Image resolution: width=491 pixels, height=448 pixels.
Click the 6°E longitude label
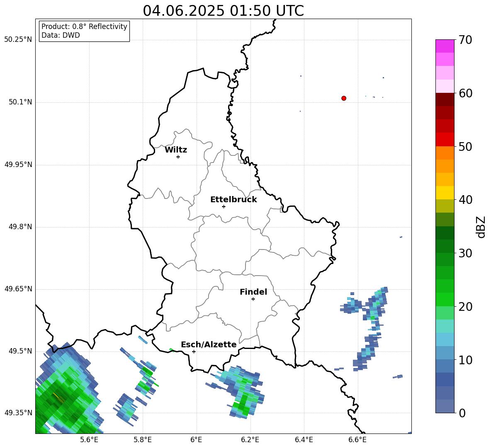pos(196,440)
